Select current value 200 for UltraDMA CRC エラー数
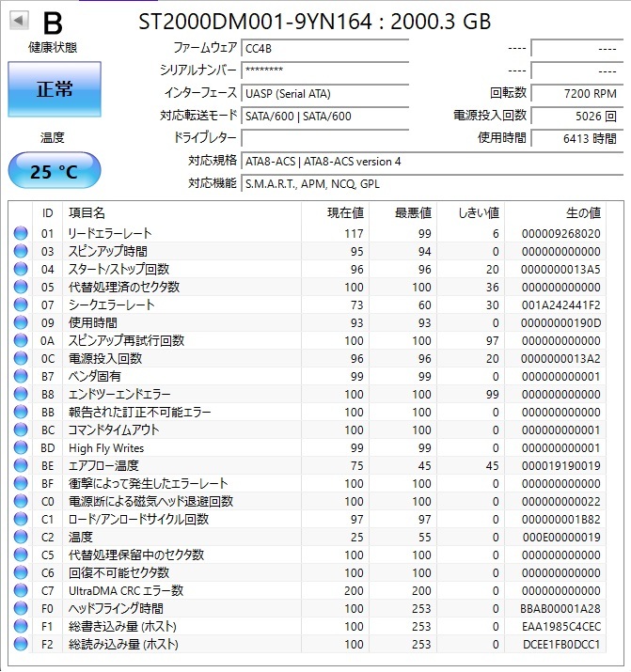This screenshot has width=631, height=672. pyautogui.click(x=354, y=591)
